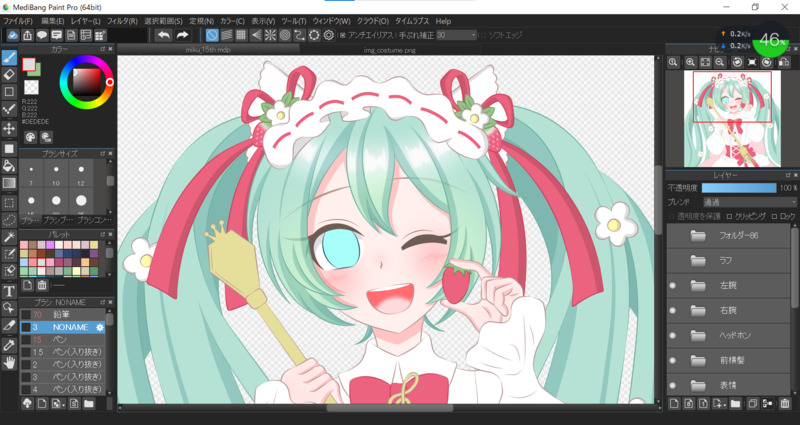Switch to the img_costume.png tab
800x425 pixels.
(x=389, y=50)
